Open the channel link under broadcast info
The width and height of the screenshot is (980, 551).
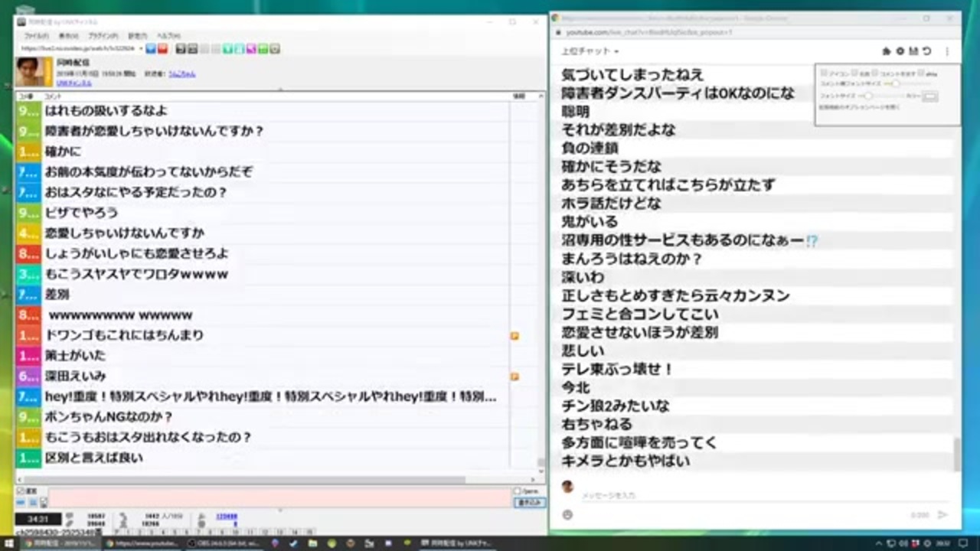tap(74, 83)
